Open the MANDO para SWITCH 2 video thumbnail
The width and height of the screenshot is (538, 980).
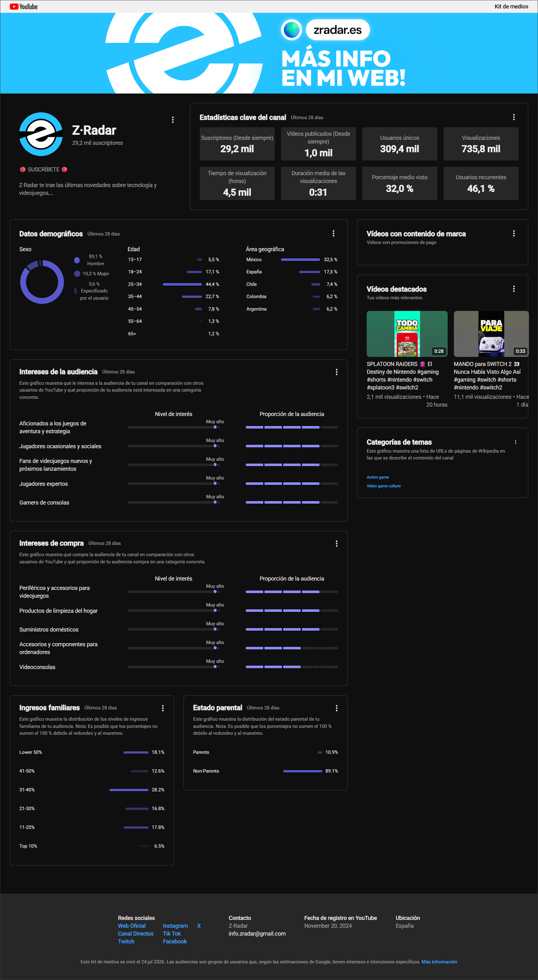tap(491, 334)
